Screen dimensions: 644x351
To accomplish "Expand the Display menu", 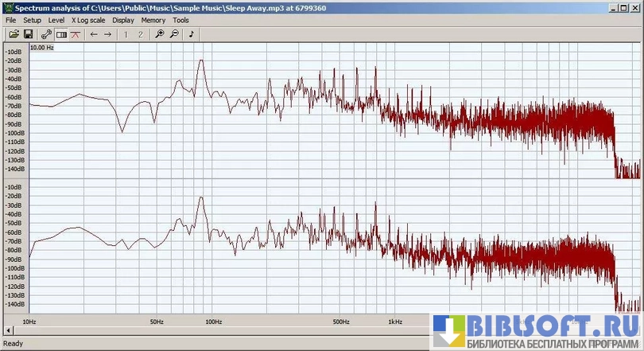I will click(123, 20).
